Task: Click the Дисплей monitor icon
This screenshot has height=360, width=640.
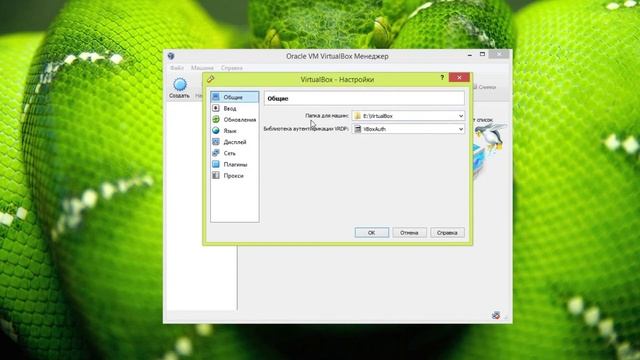Action: 216,142
